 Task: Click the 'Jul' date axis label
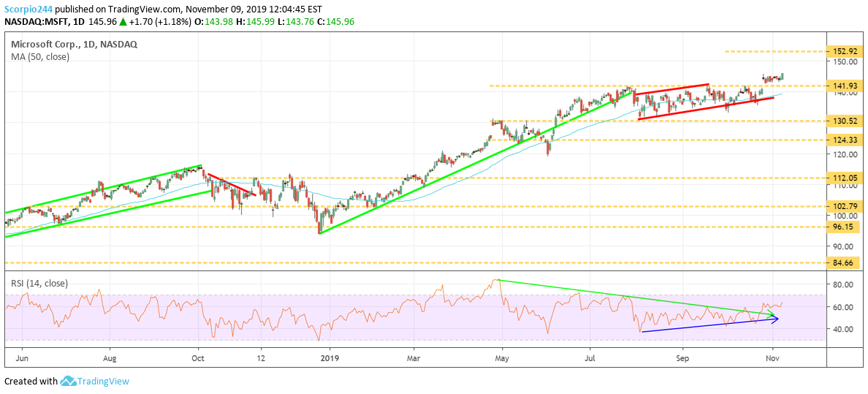click(590, 358)
